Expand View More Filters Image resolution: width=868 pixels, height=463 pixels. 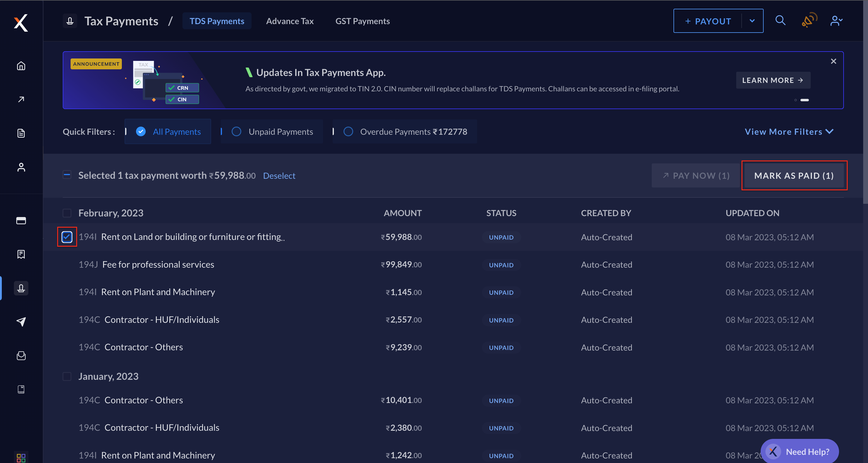pyautogui.click(x=789, y=131)
